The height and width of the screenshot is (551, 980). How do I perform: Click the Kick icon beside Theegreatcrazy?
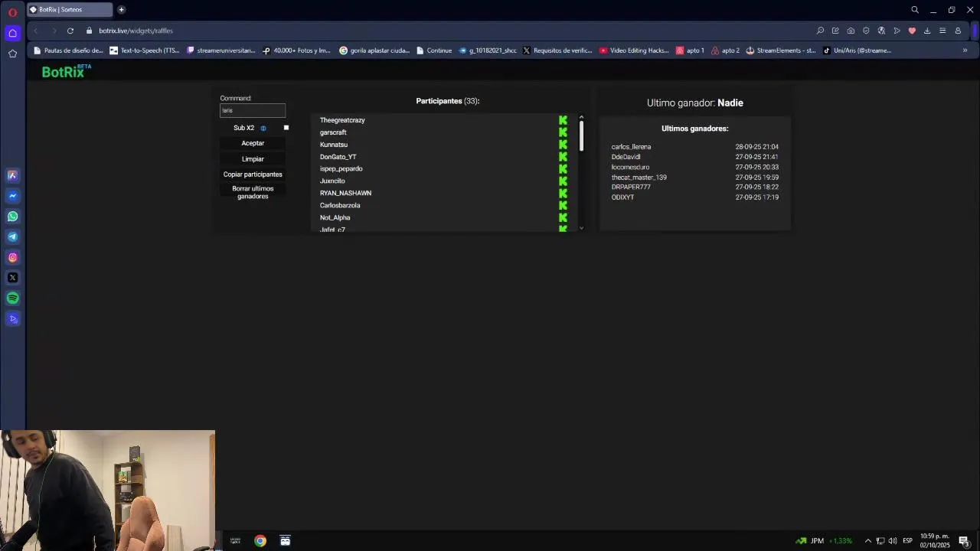563,120
